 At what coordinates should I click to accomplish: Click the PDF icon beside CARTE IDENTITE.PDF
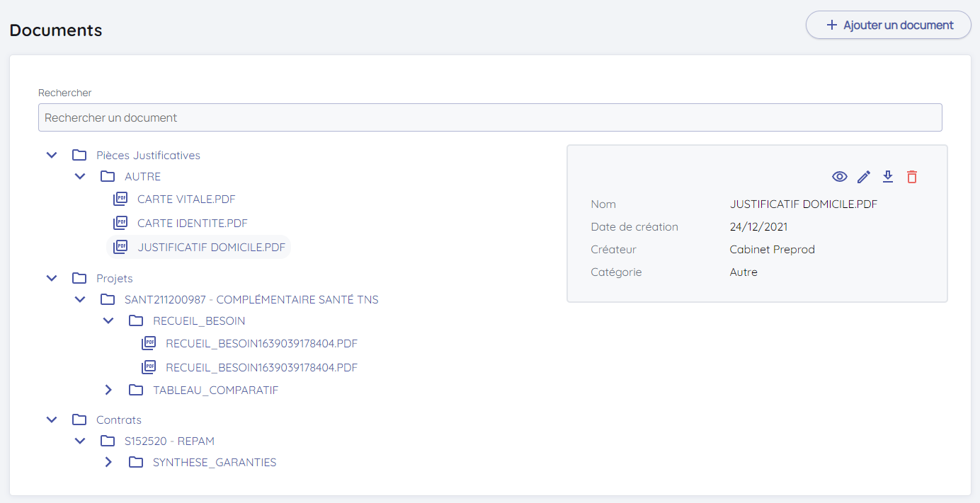coord(120,224)
